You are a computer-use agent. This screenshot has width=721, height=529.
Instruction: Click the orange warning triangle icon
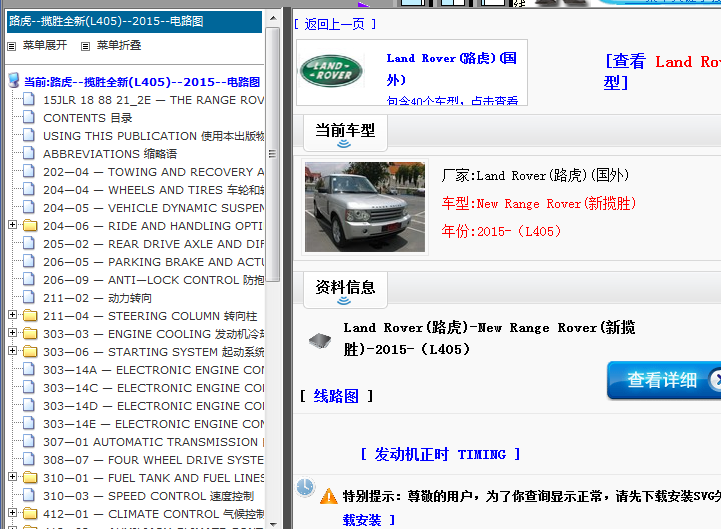pos(328,496)
